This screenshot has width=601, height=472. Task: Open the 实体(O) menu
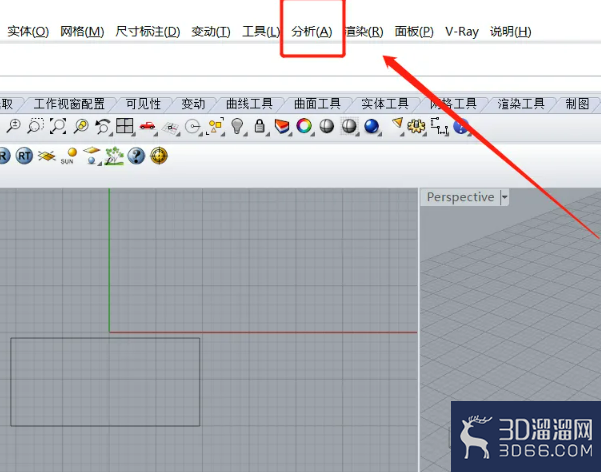click(28, 32)
